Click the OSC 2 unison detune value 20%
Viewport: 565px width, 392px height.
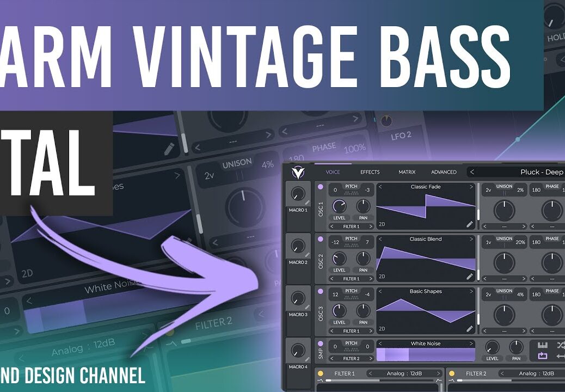coord(520,242)
